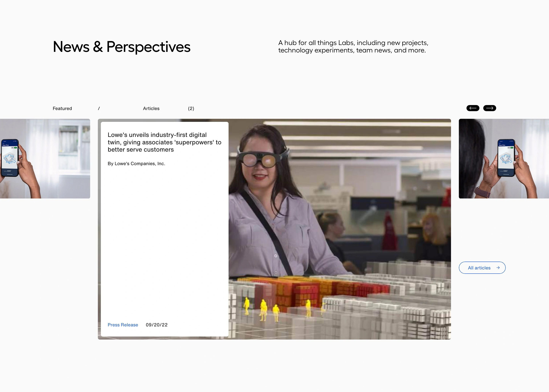549x392 pixels.
Task: Click the Featured label
Action: click(x=62, y=108)
